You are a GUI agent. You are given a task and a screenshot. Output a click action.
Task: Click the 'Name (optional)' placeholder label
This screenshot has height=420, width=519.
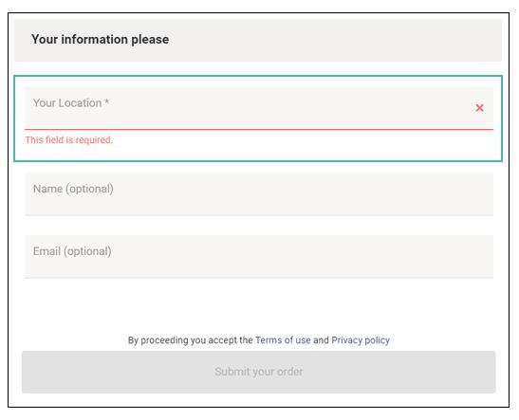point(73,189)
